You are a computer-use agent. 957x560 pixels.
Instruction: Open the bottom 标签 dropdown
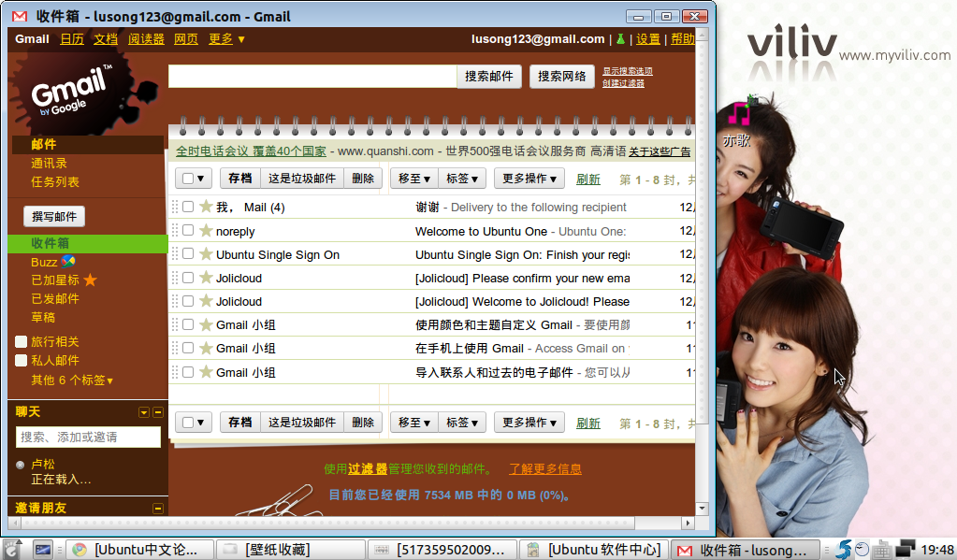click(x=462, y=423)
